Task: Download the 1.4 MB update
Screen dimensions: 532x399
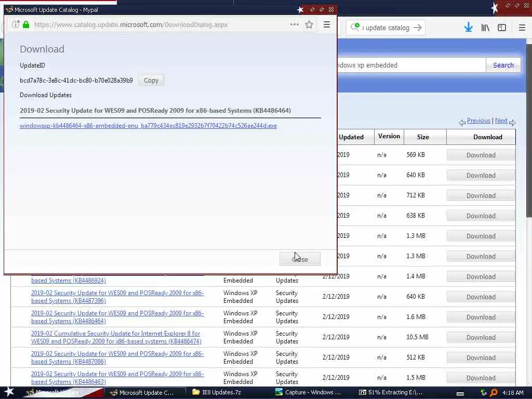Action: click(481, 277)
